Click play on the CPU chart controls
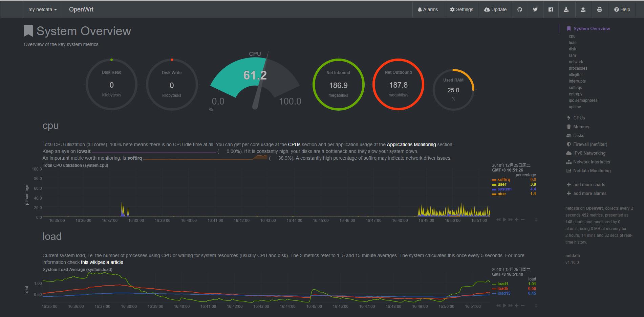Viewport: 644px width, 317px height. pos(504,220)
